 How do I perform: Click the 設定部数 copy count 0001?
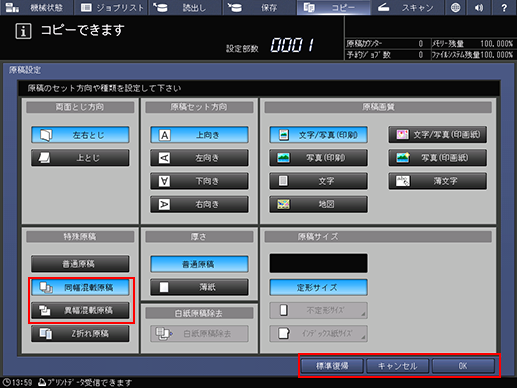click(x=292, y=45)
